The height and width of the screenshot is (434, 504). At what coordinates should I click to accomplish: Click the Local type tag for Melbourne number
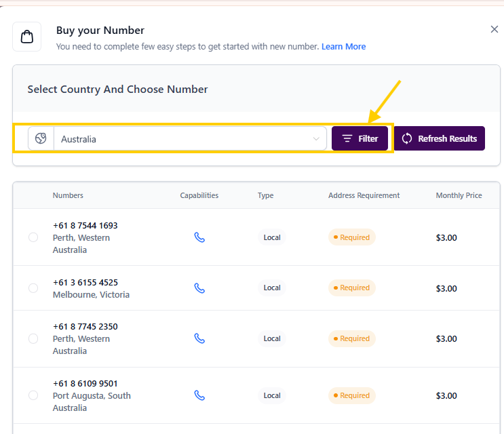click(272, 288)
